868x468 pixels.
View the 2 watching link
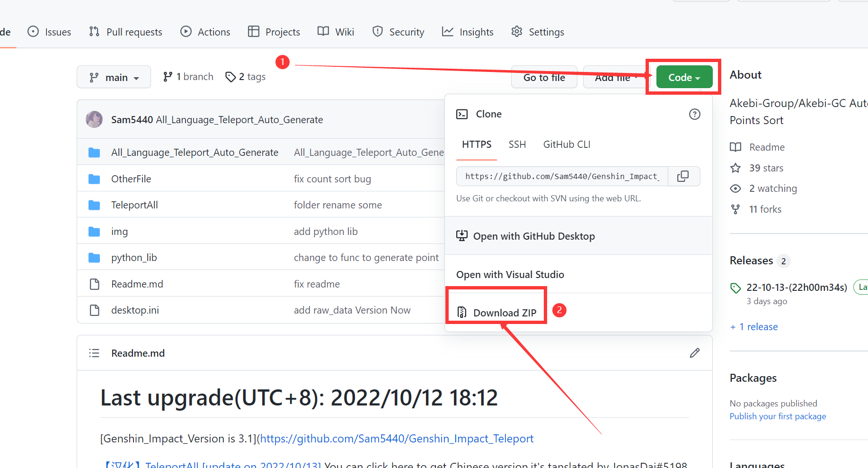pyautogui.click(x=763, y=189)
